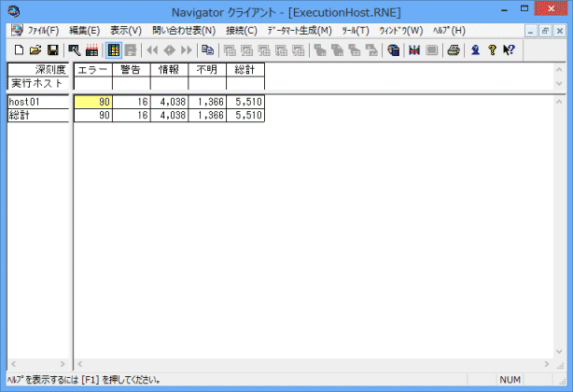This screenshot has height=392, width=573.
Task: Click the copy icon in toolbar
Action: [208, 49]
